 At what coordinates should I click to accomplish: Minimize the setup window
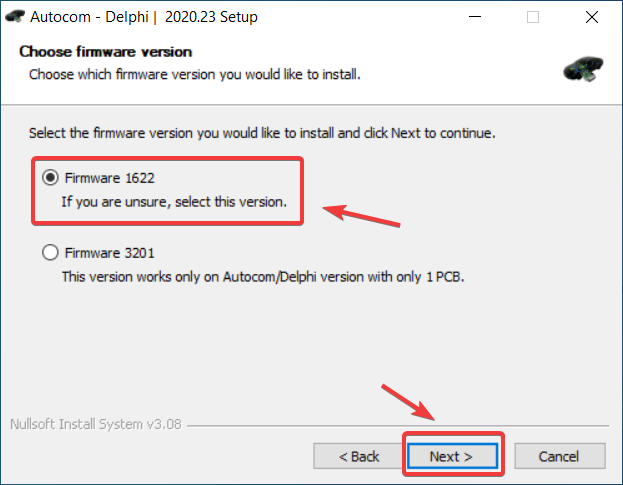(x=484, y=16)
